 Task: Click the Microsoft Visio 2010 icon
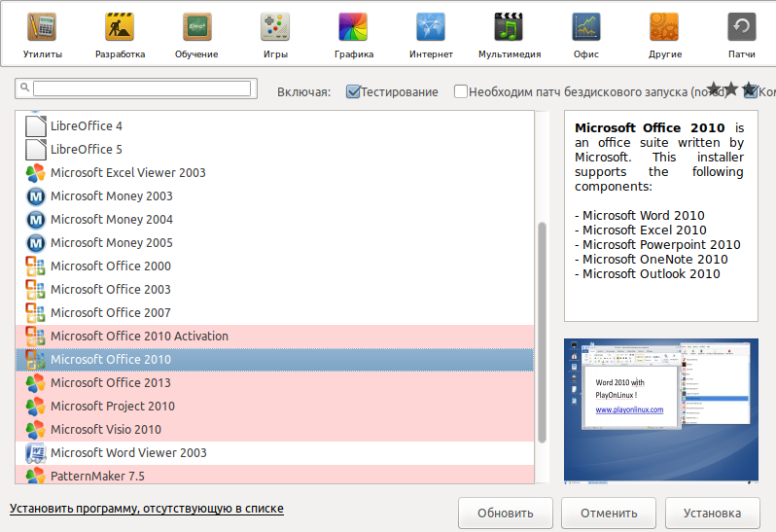coord(36,430)
